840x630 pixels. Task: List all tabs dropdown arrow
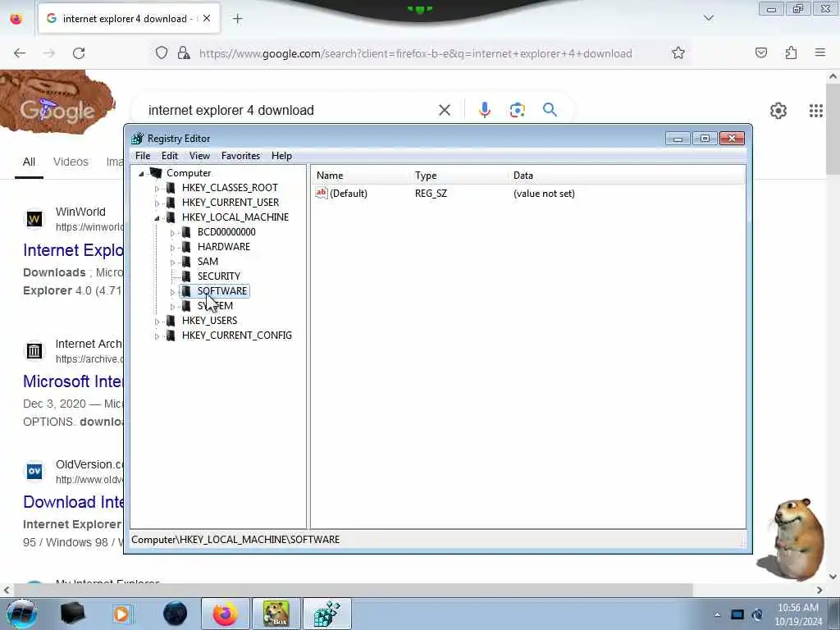[x=708, y=18]
